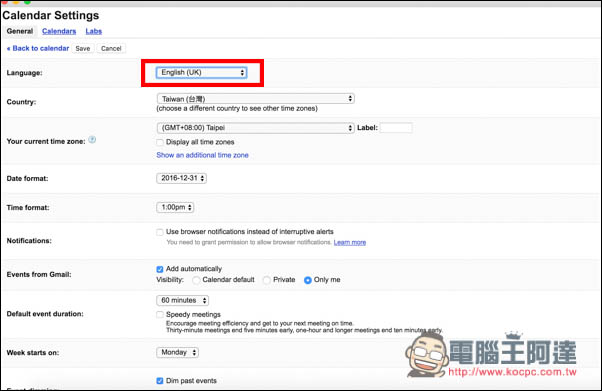
Task: Open the default event duration dropdown
Action: pyautogui.click(x=183, y=300)
